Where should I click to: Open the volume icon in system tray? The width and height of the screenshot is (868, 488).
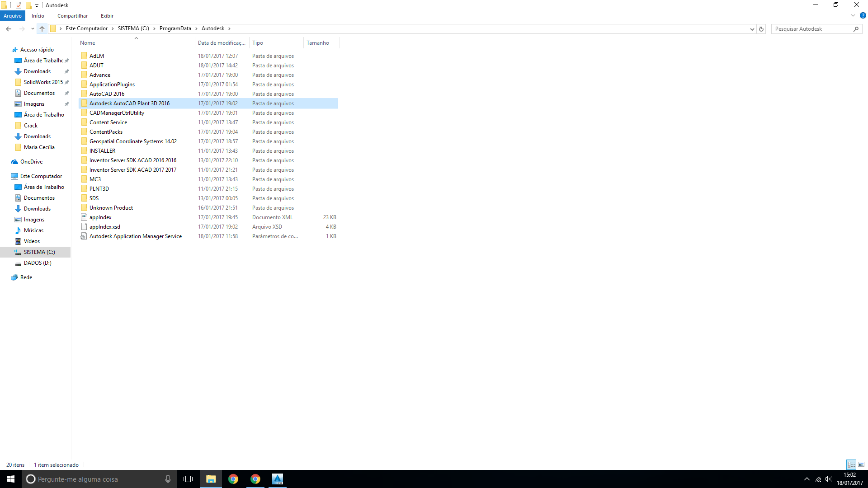tap(828, 479)
